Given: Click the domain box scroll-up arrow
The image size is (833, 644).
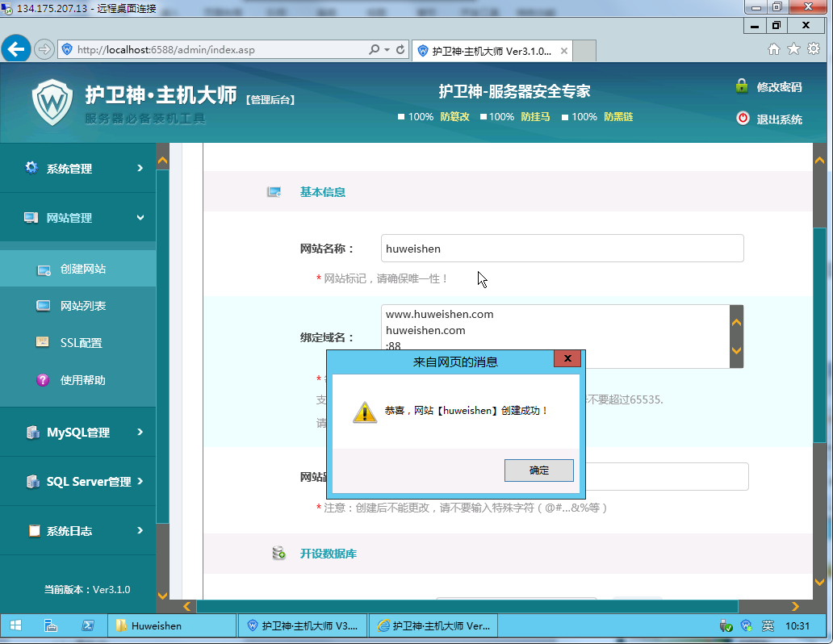Looking at the screenshot, I should 736,322.
